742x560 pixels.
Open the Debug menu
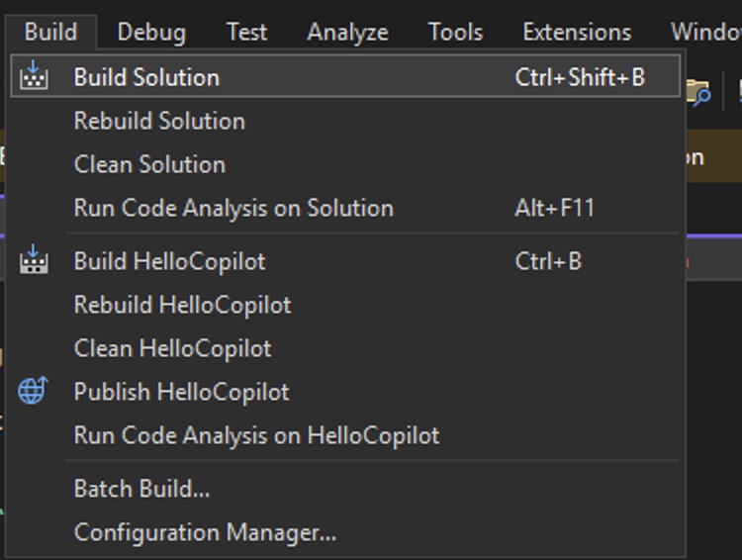[150, 32]
